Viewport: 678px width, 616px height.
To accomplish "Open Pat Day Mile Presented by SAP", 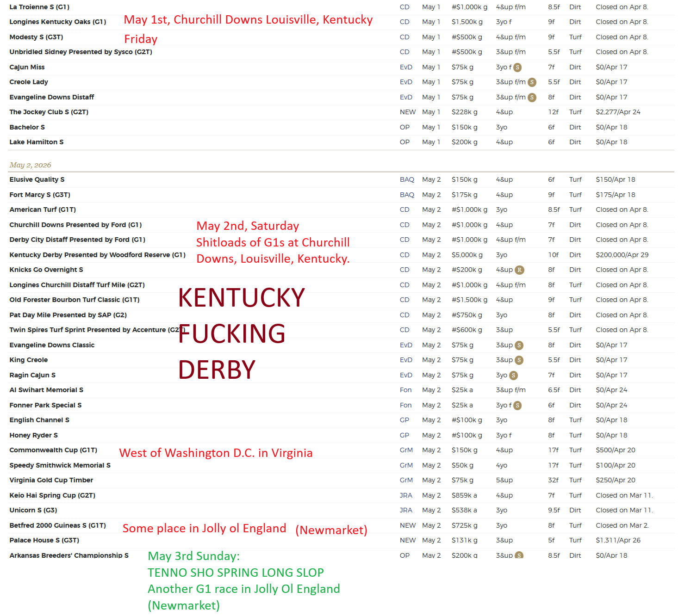I will 68,315.
